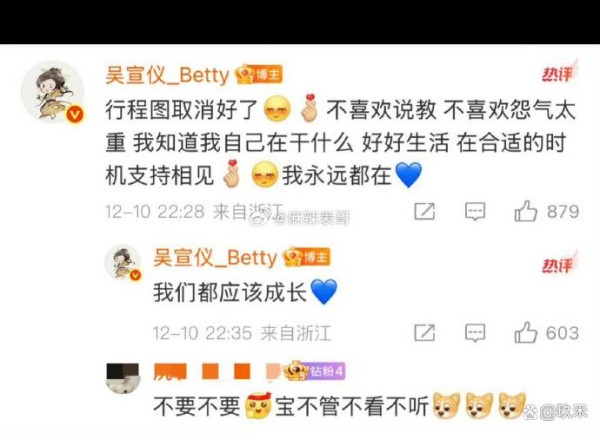Tap the 博主 badge on the second comment

tap(307, 257)
